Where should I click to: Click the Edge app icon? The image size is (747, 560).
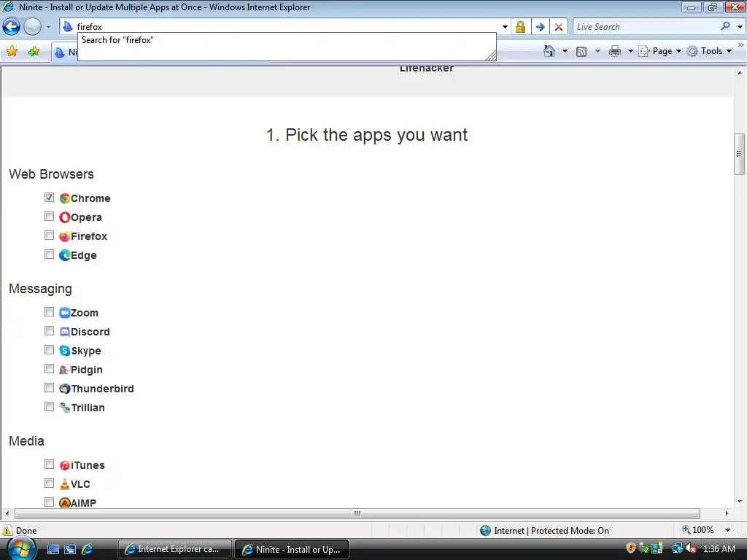65,255
